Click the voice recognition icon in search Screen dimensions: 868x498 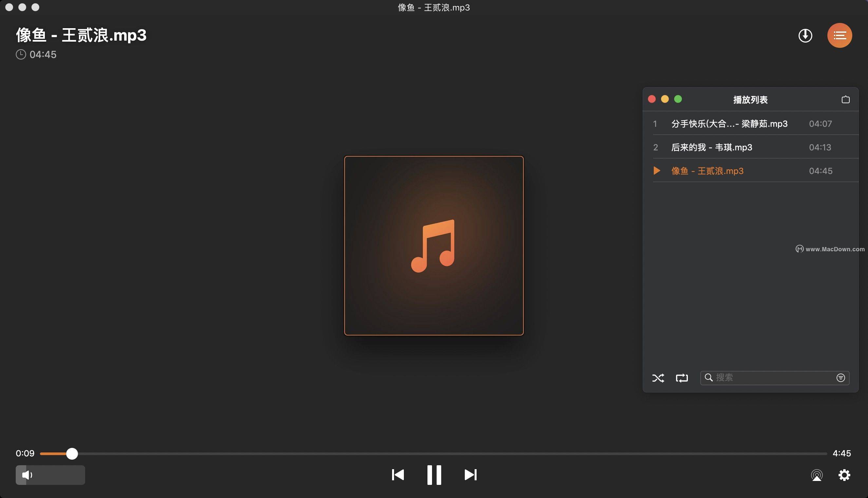[841, 377]
